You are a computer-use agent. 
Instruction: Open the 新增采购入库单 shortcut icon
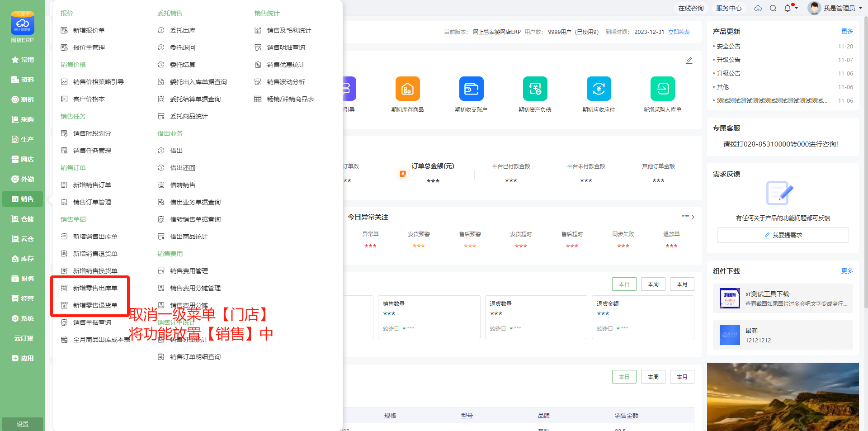click(662, 89)
